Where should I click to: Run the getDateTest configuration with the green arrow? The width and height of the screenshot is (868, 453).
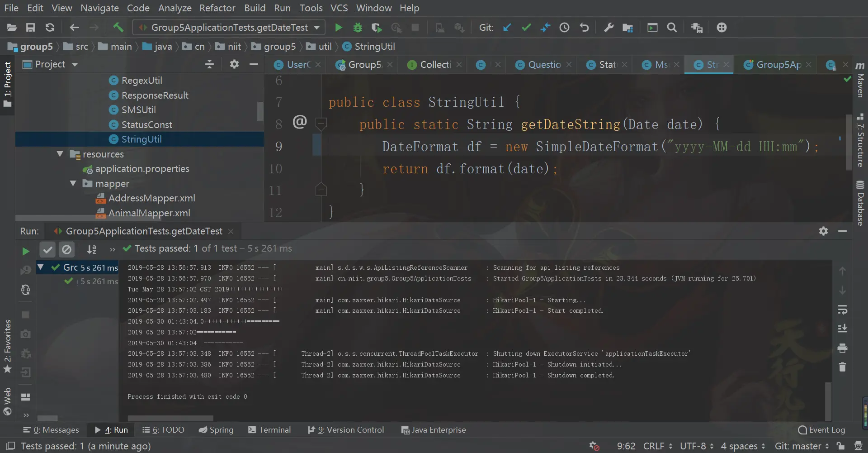[x=338, y=28]
